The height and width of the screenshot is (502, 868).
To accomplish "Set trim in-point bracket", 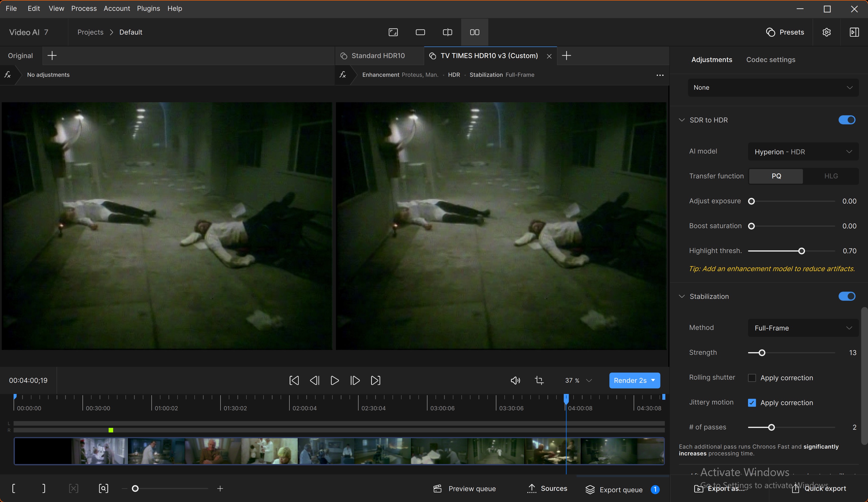I will coord(14,488).
